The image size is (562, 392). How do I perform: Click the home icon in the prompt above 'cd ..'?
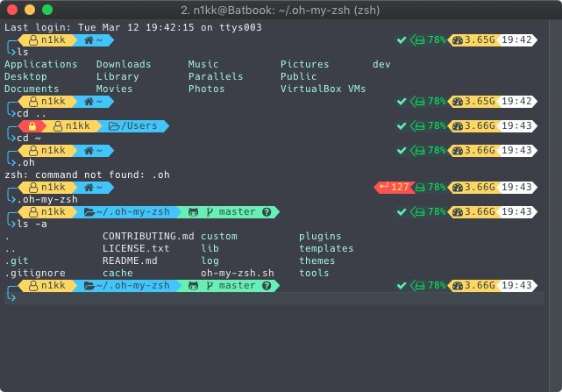click(x=89, y=102)
